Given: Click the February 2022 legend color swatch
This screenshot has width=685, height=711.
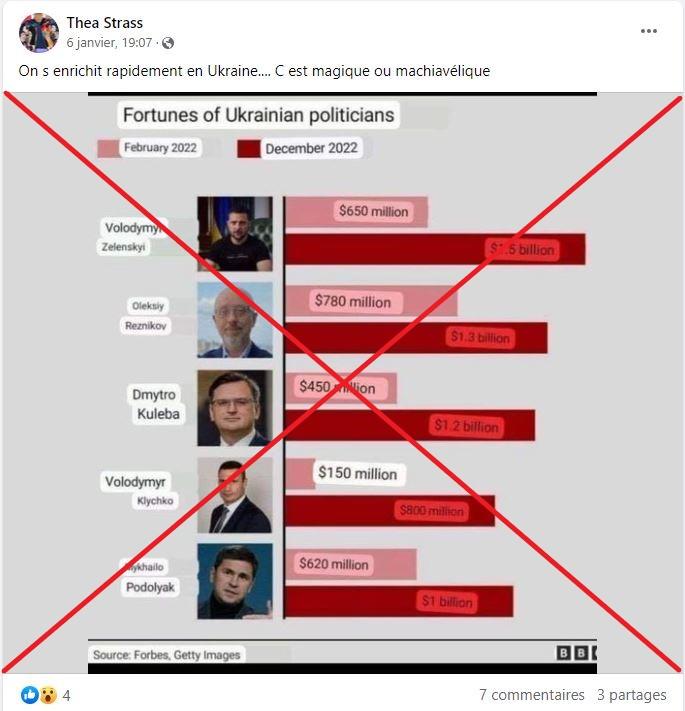Looking at the screenshot, I should click(x=109, y=149).
